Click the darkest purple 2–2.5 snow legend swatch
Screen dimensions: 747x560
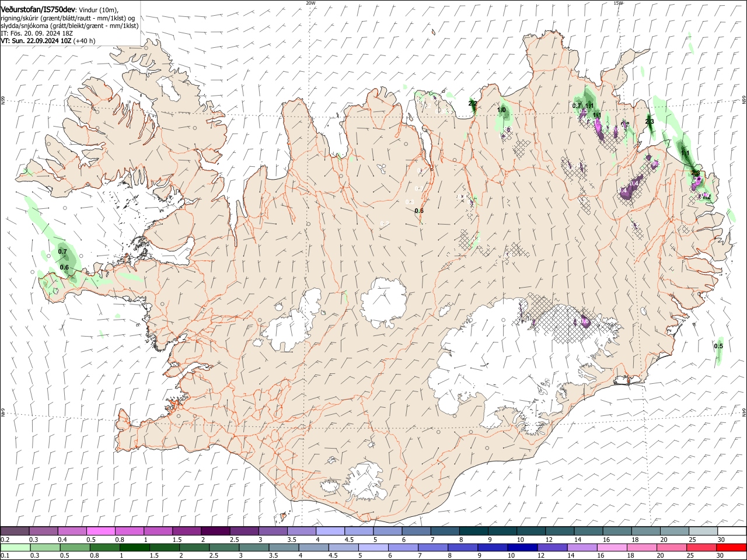tap(215, 531)
